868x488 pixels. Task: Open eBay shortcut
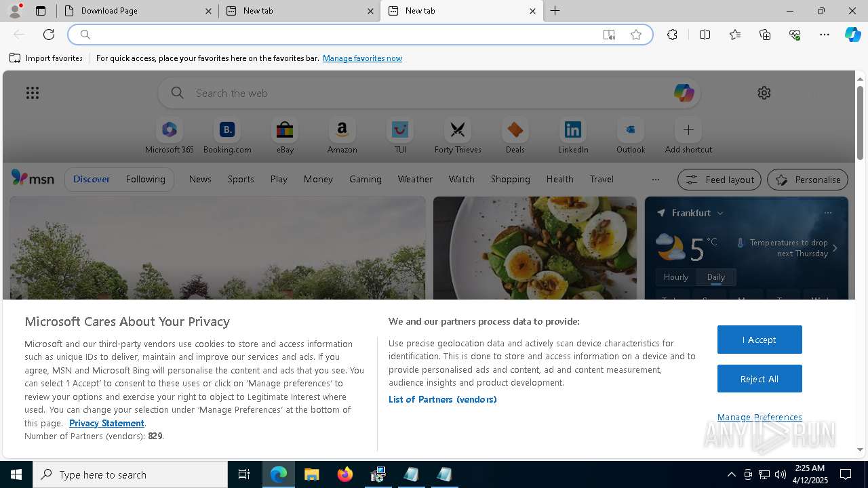click(285, 136)
